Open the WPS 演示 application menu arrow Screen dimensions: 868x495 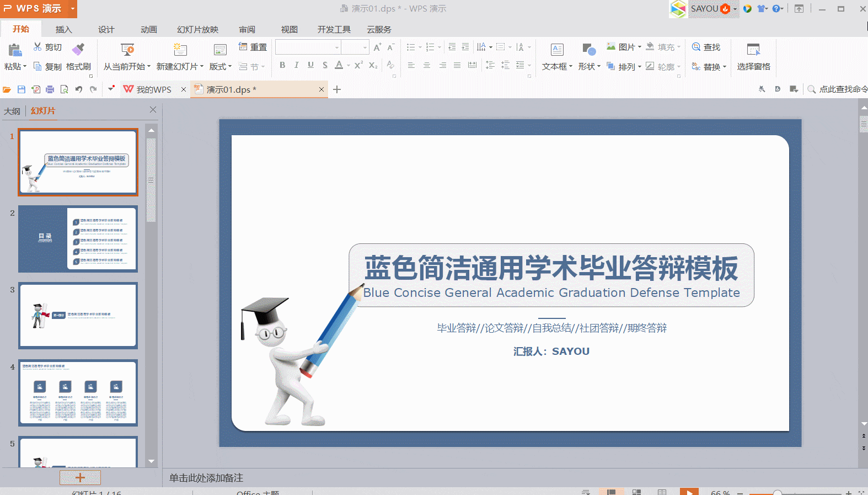(72, 8)
